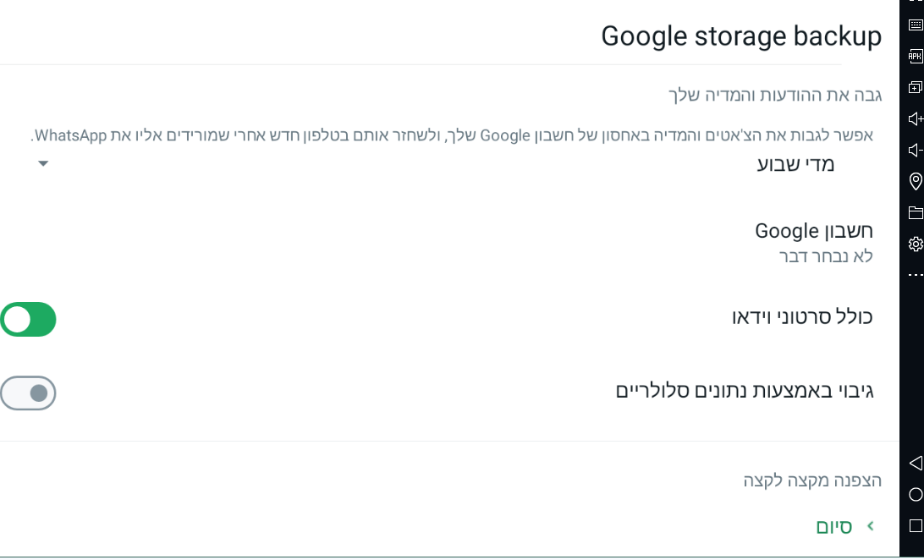Click the 'Google storage backup' title
The width and height of the screenshot is (924, 560).
click(740, 36)
